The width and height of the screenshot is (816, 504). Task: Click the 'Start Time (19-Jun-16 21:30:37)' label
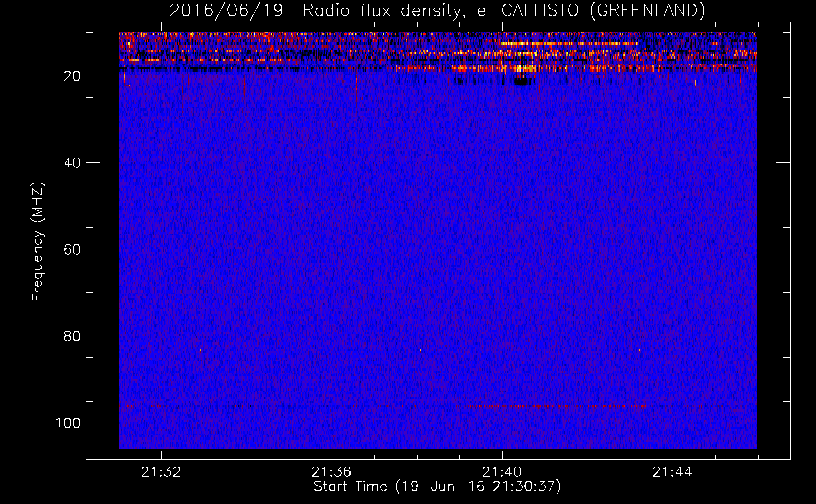tap(437, 487)
